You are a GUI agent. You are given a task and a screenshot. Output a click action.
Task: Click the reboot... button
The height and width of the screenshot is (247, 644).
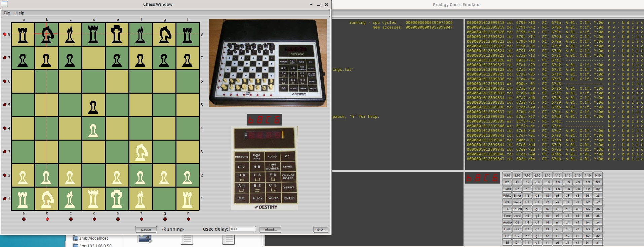[x=270, y=229]
